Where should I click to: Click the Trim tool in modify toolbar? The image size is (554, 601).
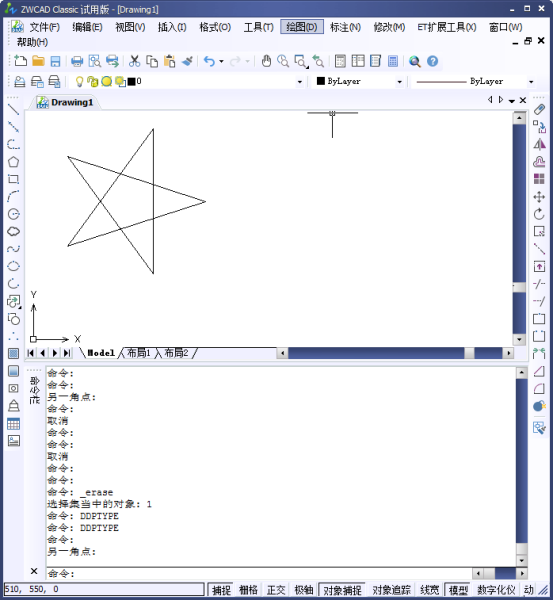(539, 284)
